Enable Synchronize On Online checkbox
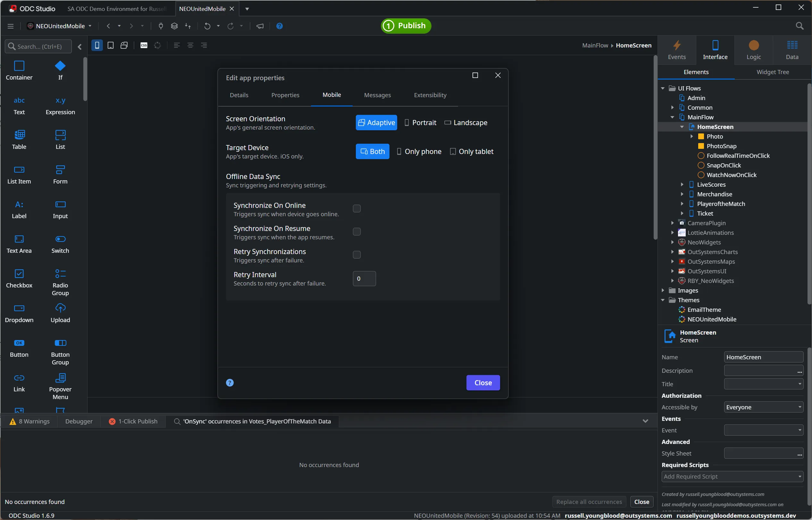Image resolution: width=812 pixels, height=520 pixels. (356, 209)
